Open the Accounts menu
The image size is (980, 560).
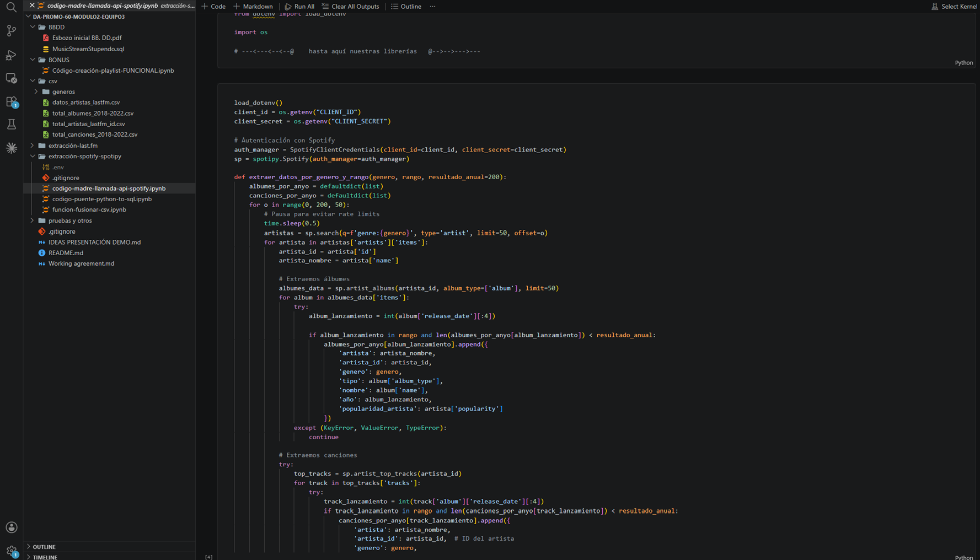coord(11,527)
